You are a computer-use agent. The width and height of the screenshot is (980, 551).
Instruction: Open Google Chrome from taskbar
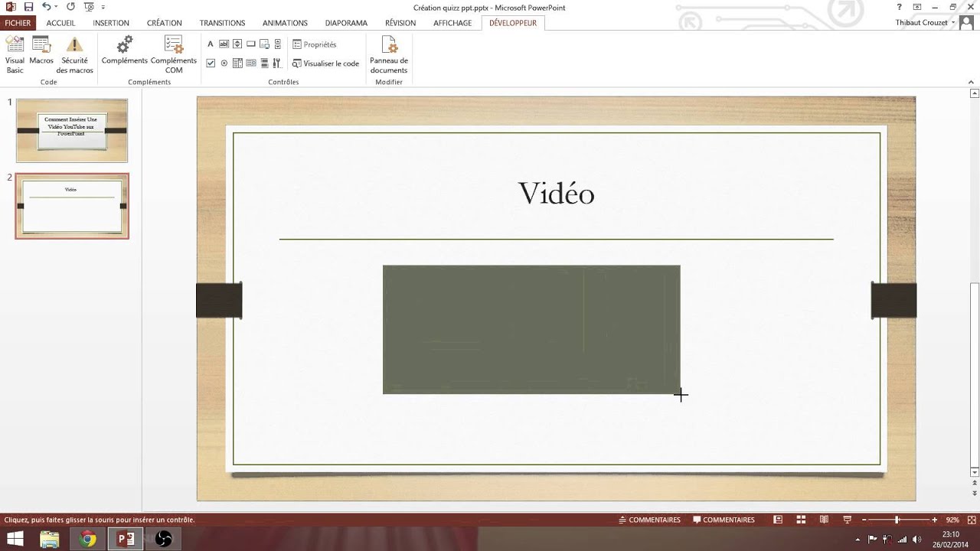87,539
